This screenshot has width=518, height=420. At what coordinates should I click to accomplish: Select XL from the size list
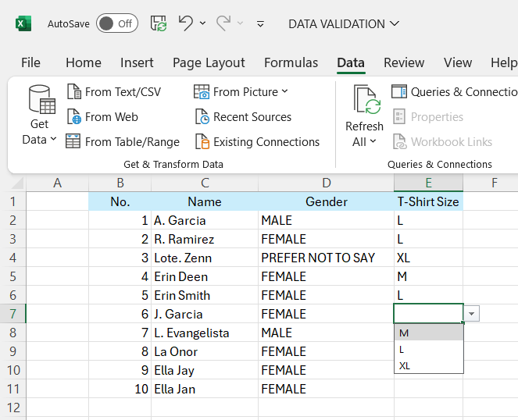pos(405,365)
